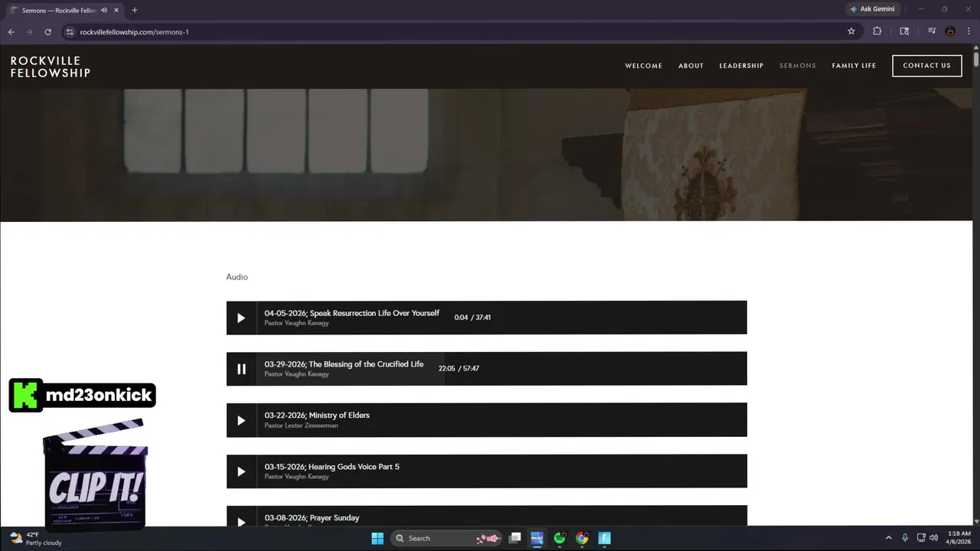Open the Chrome three-dot menu
The width and height of the screenshot is (980, 551).
click(969, 31)
